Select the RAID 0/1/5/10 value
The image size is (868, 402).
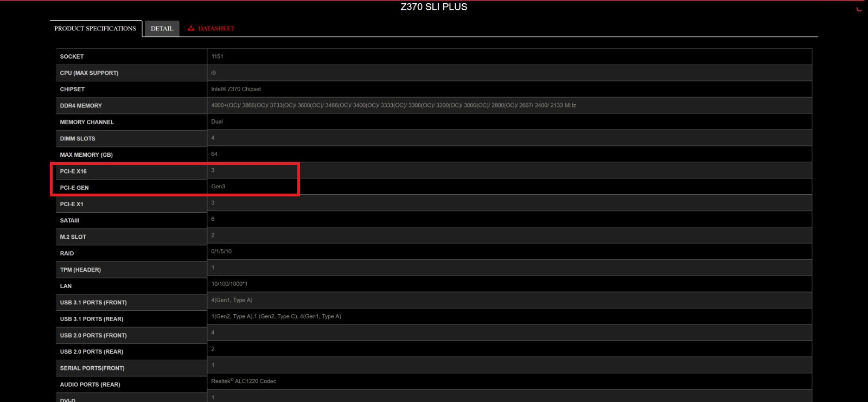(221, 252)
